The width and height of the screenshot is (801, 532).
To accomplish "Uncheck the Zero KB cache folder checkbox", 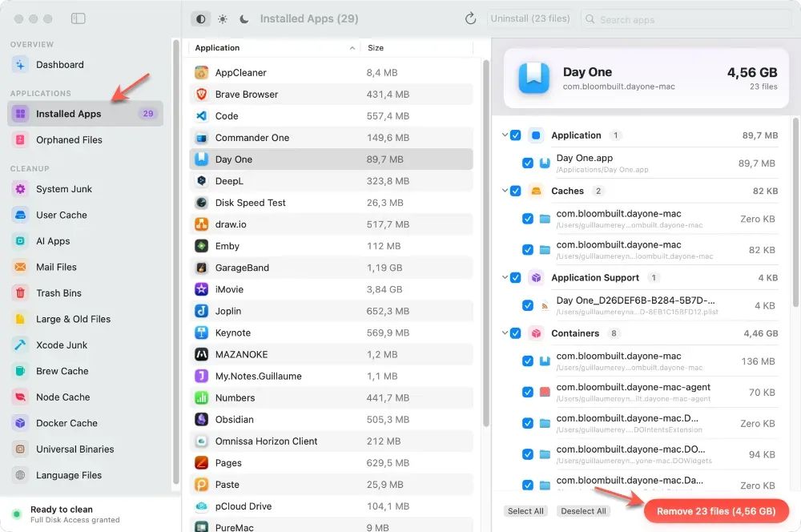I will (528, 219).
